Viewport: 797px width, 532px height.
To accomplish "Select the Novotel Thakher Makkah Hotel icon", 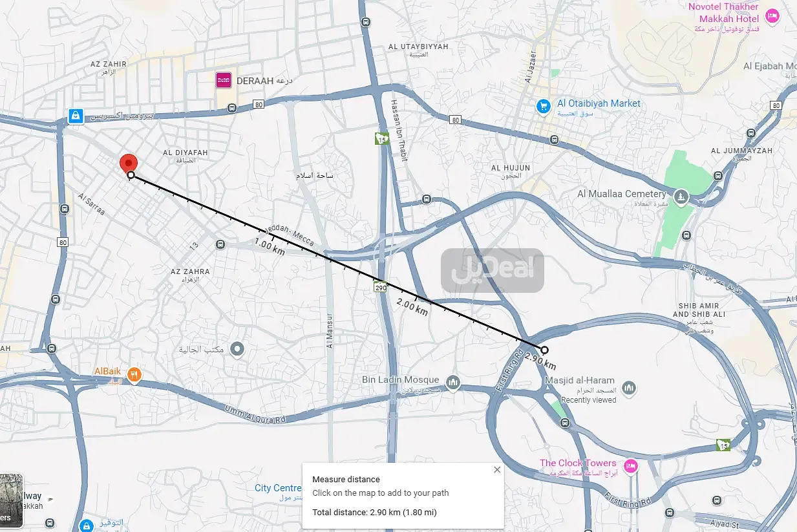I will click(771, 14).
